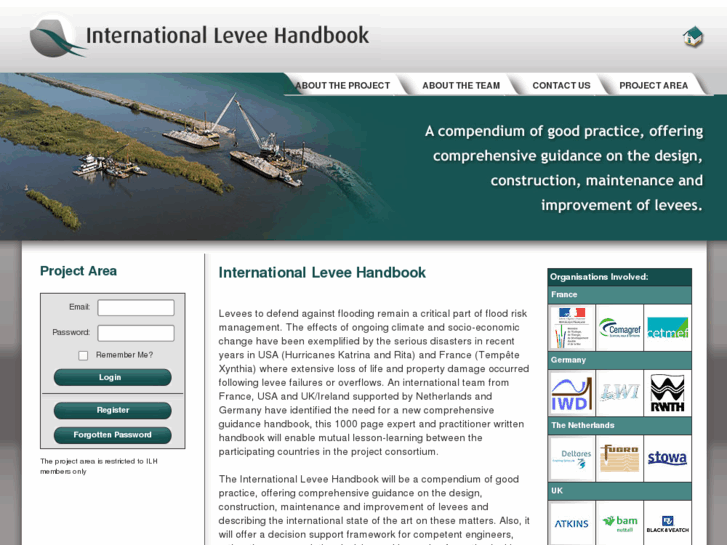
Task: Open the Atkins logo under UK
Action: tap(571, 522)
